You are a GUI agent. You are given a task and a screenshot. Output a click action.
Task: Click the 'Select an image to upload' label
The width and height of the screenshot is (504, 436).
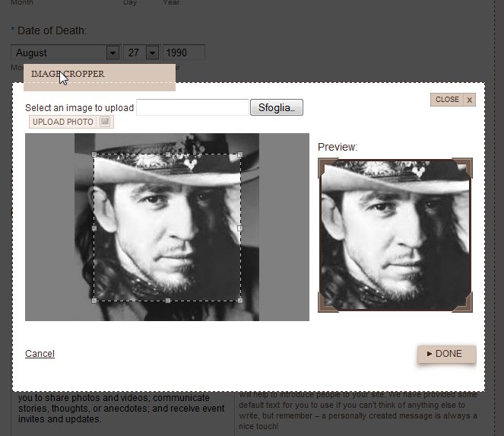[x=79, y=108]
